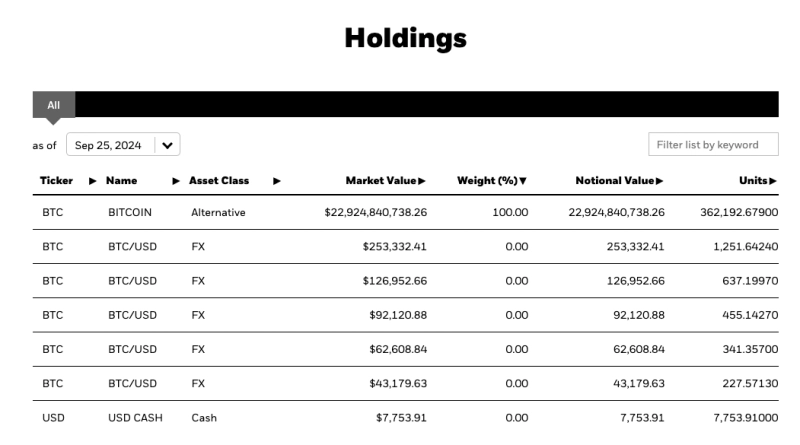Click the date dropdown chevron arrow
Image resolution: width=800 pixels, height=445 pixels.
click(x=166, y=145)
